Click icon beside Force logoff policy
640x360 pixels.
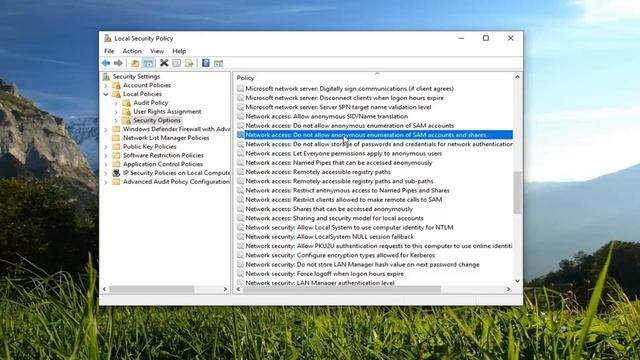point(240,274)
